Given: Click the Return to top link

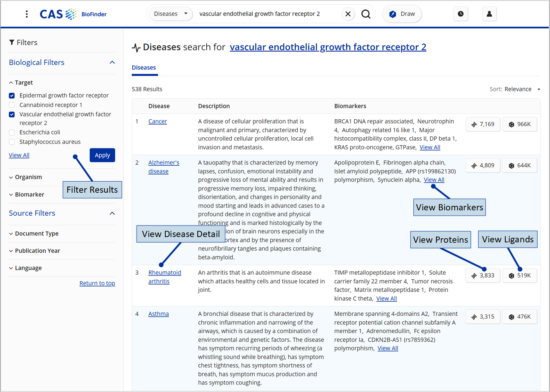Looking at the screenshot, I should (97, 283).
